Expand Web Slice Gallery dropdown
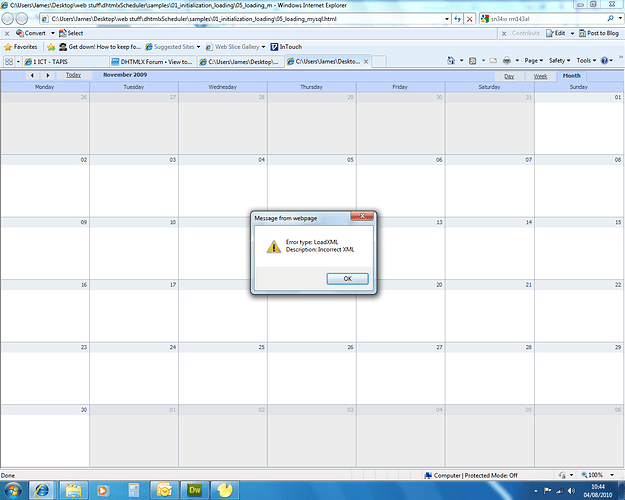 coord(263,47)
